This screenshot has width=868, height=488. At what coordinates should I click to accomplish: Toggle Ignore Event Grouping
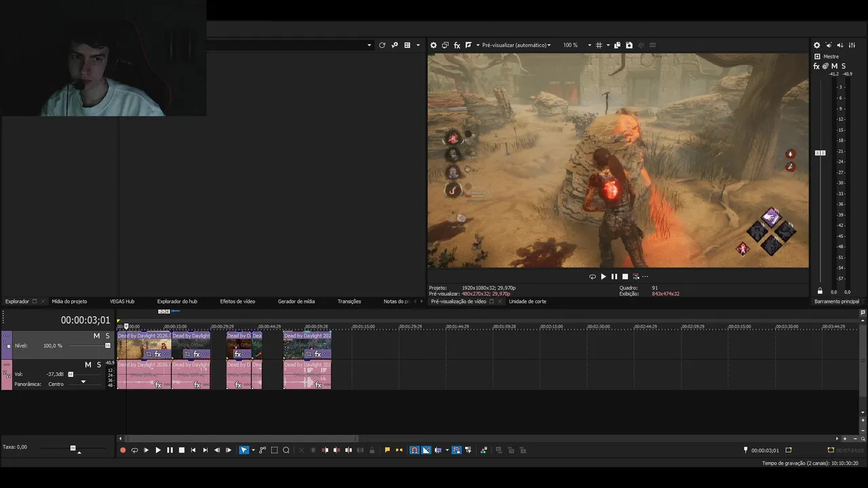tap(468, 450)
